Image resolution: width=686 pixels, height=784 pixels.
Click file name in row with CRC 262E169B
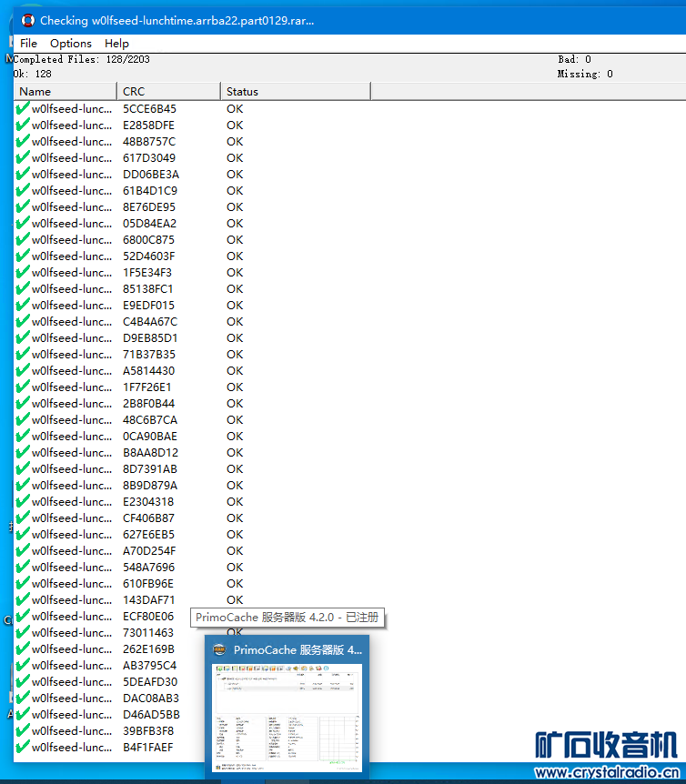pos(72,649)
